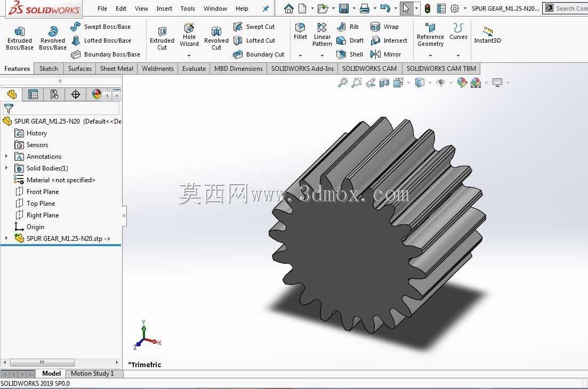Select the Extruded Boss/Base tool
The height and width of the screenshot is (389, 588).
click(20, 38)
